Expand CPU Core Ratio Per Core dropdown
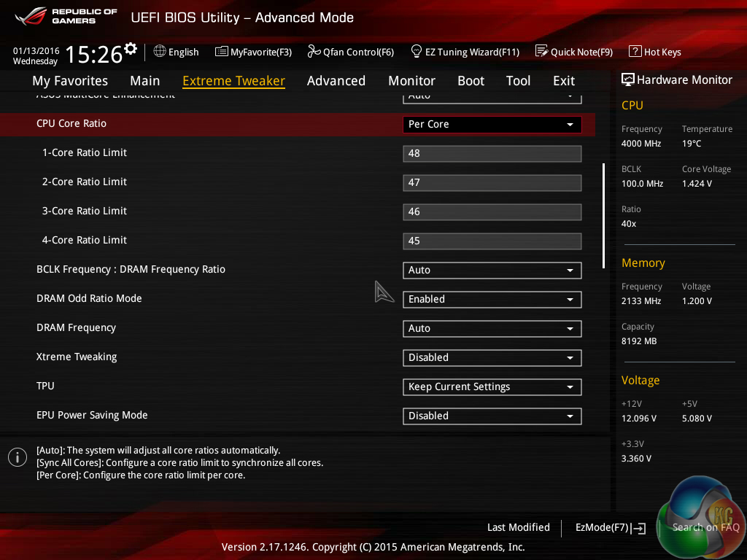Screen dimensions: 747x560 [x=492, y=124]
